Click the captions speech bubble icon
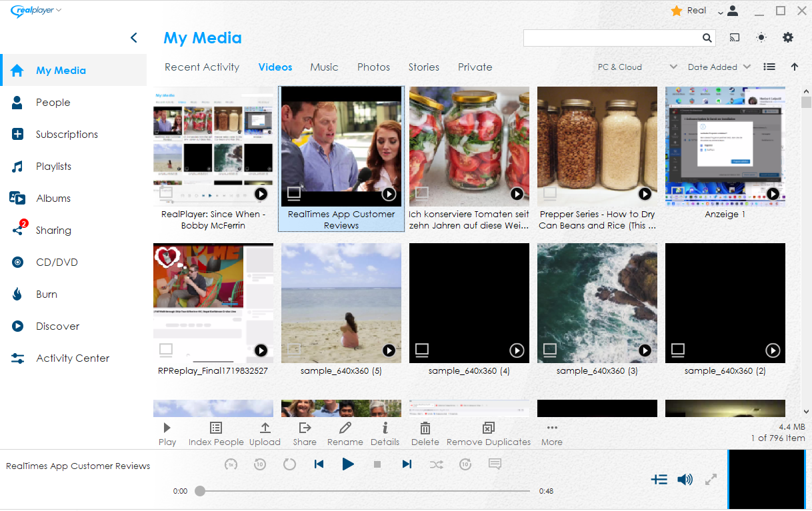812x511 pixels. (495, 464)
